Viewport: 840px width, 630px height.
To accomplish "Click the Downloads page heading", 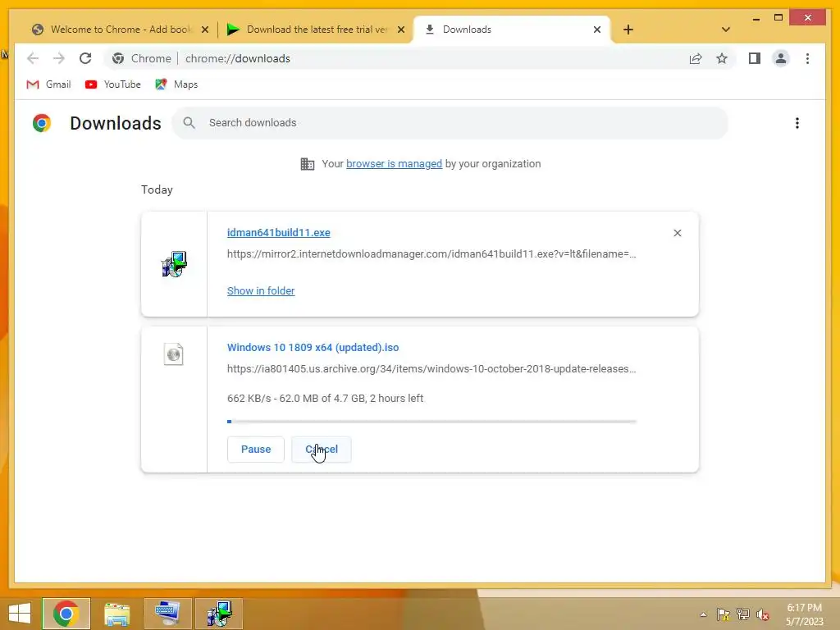I will tap(115, 123).
